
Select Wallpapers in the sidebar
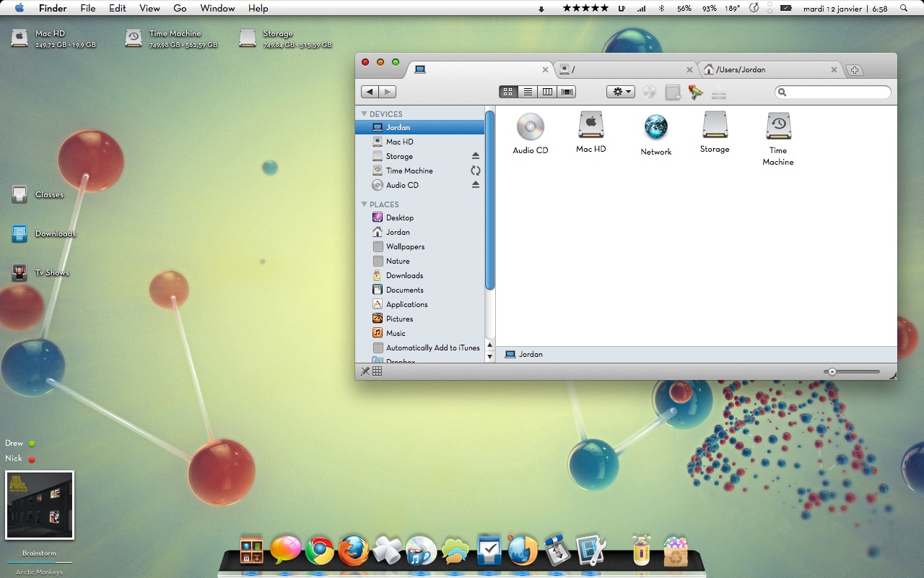(x=419, y=246)
